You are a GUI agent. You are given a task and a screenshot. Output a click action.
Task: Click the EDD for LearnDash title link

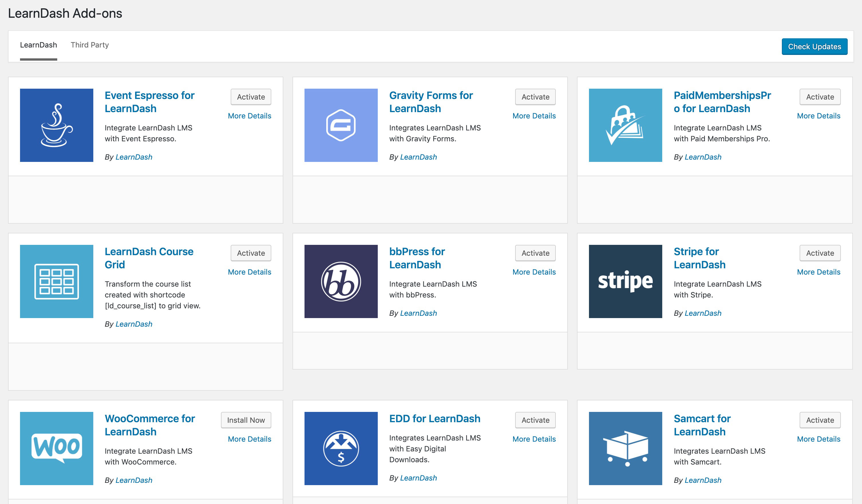click(x=435, y=418)
